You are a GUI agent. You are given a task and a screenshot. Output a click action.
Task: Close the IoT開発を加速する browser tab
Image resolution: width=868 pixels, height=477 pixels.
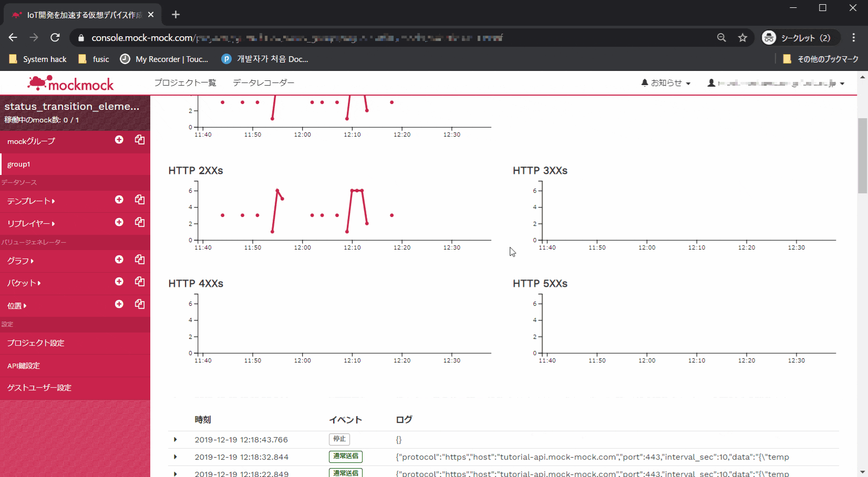[151, 15]
